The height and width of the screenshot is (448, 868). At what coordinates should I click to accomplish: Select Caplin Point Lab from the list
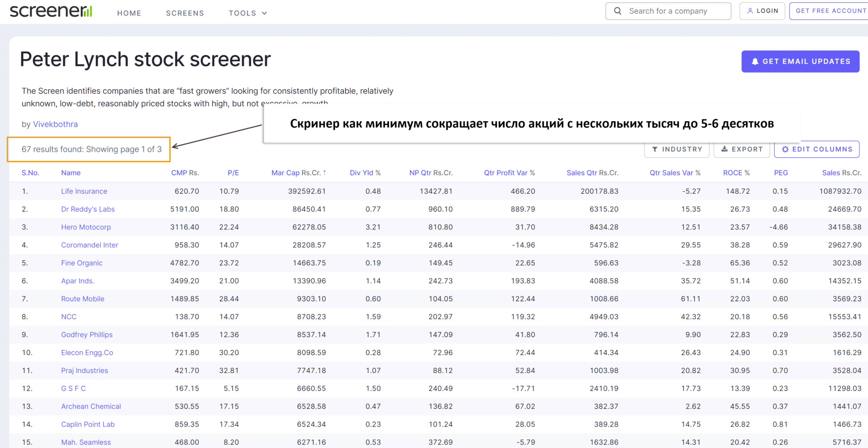(88, 424)
